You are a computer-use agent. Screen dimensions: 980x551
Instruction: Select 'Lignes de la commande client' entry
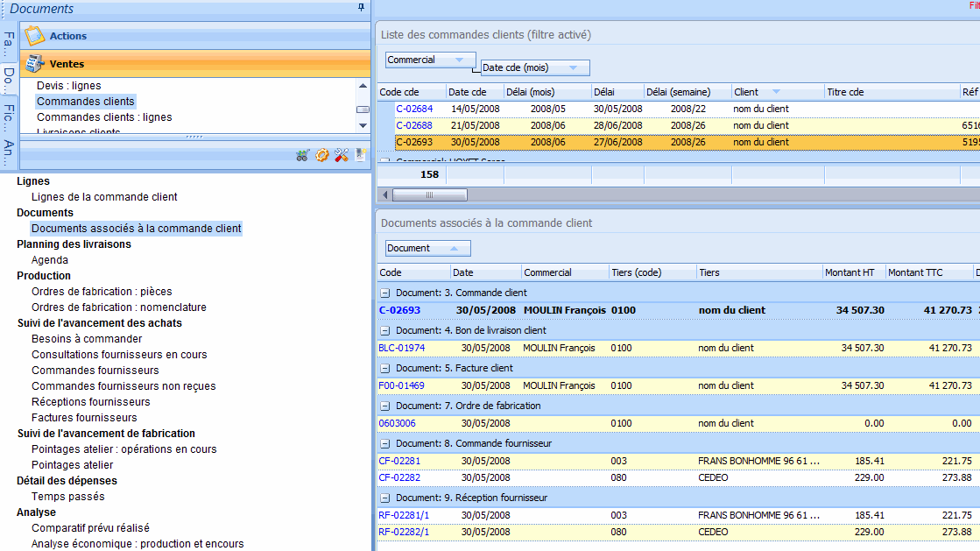pos(104,197)
